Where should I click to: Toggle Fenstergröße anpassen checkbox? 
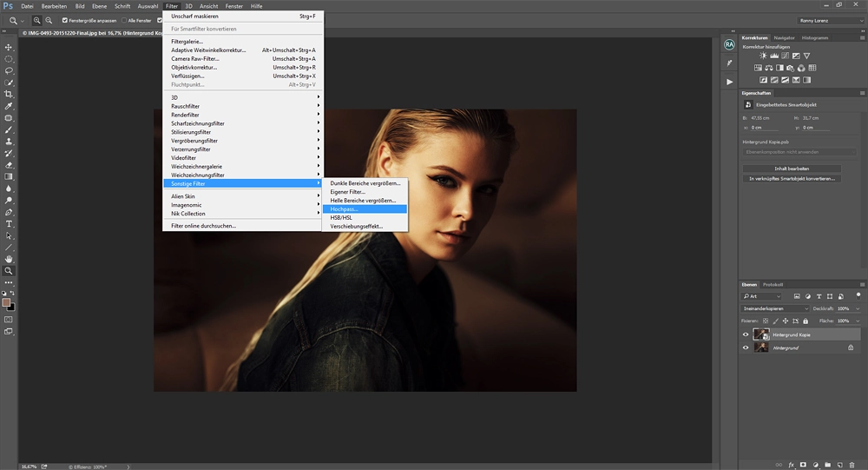point(65,21)
